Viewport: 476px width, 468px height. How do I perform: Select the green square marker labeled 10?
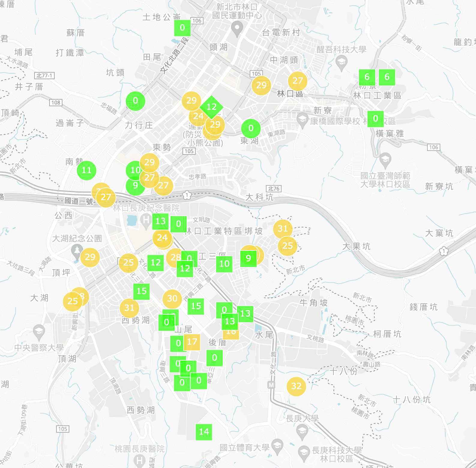224,264
